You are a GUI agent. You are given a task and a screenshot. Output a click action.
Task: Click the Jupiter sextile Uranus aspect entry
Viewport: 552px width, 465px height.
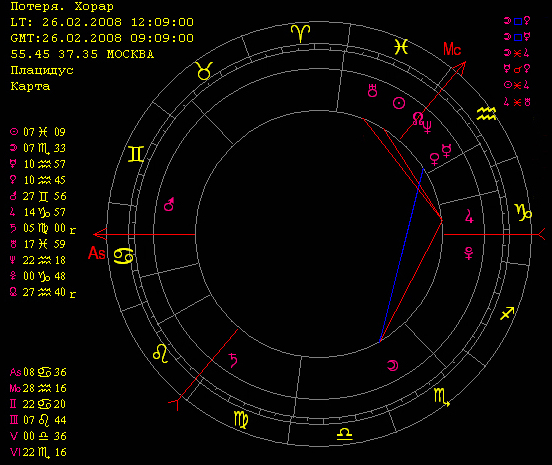[x=517, y=102]
